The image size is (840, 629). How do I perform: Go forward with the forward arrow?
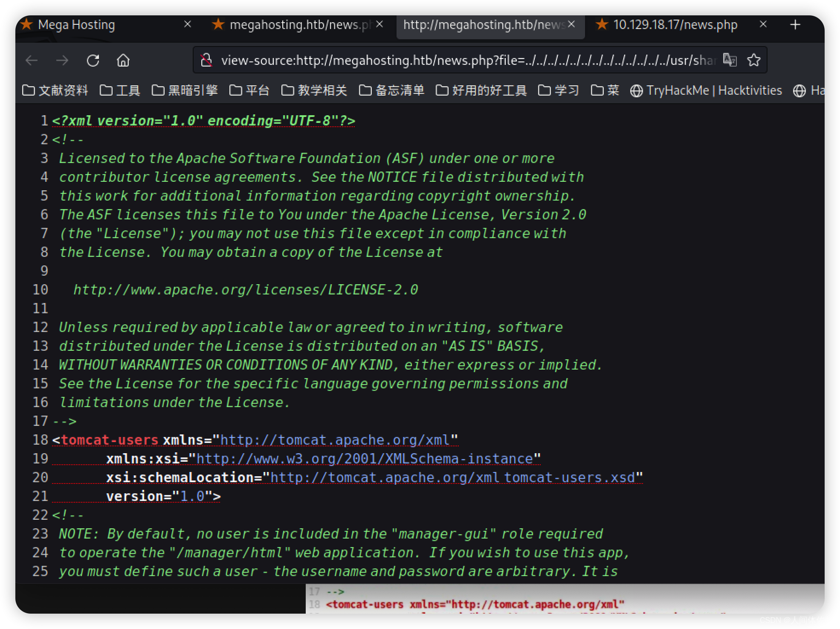62,61
